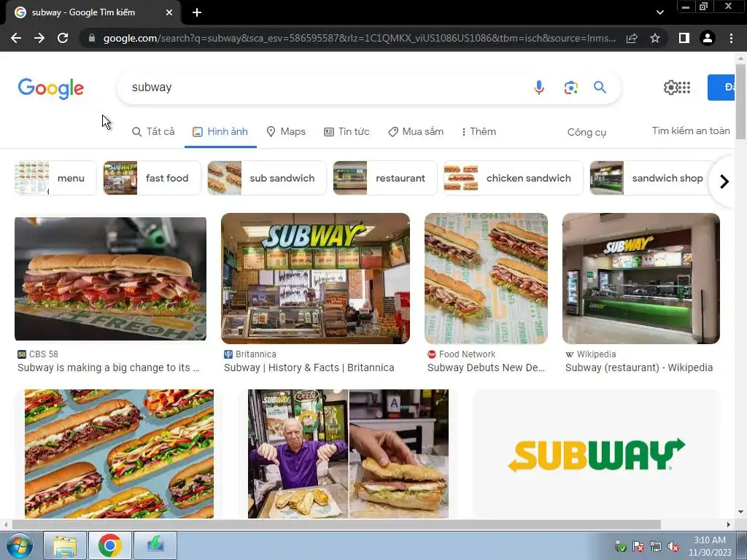Open Chrome side panel icon

coord(684,38)
